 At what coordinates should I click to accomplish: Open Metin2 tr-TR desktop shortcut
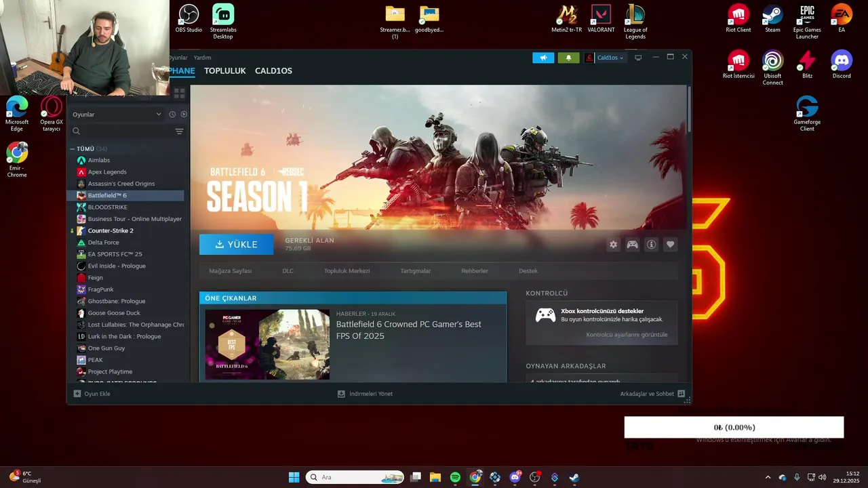pos(566,19)
